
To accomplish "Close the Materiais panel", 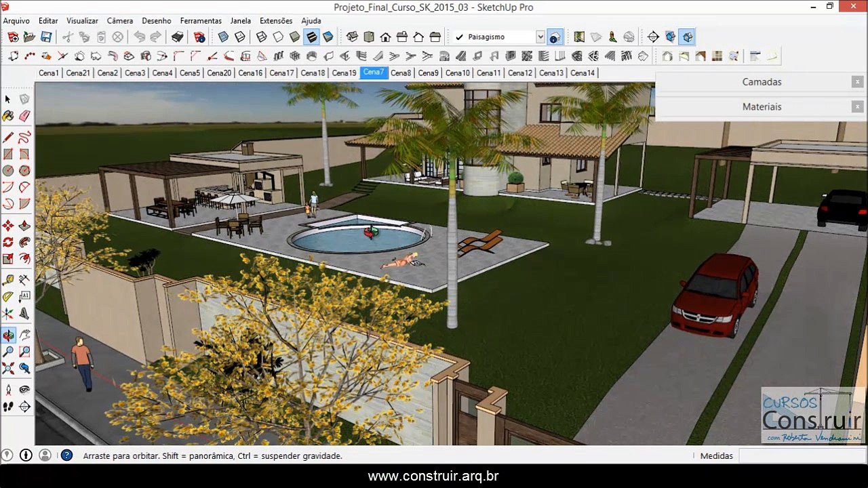I will pos(857,106).
